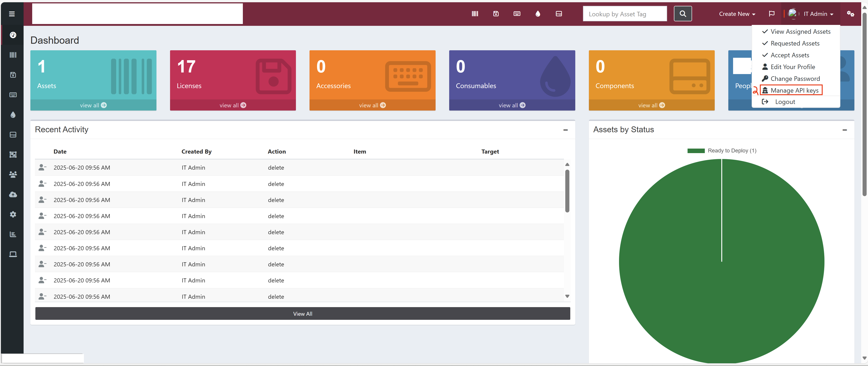Open Settings via sidebar gear icon

13,214
